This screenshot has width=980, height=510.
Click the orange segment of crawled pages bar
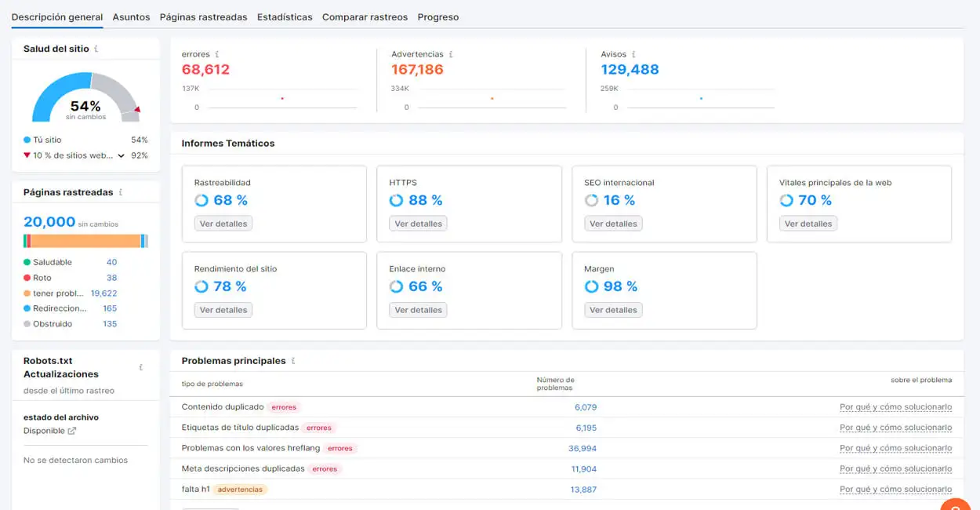(x=85, y=241)
